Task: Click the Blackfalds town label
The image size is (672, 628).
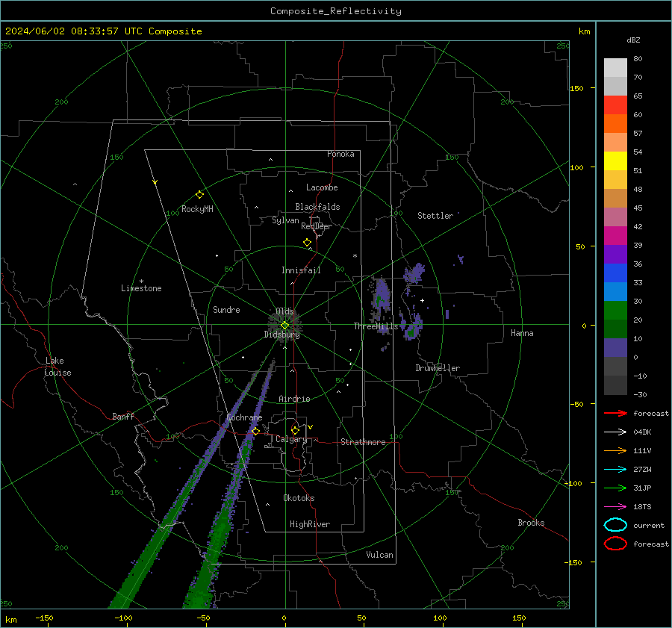Action: [x=317, y=207]
